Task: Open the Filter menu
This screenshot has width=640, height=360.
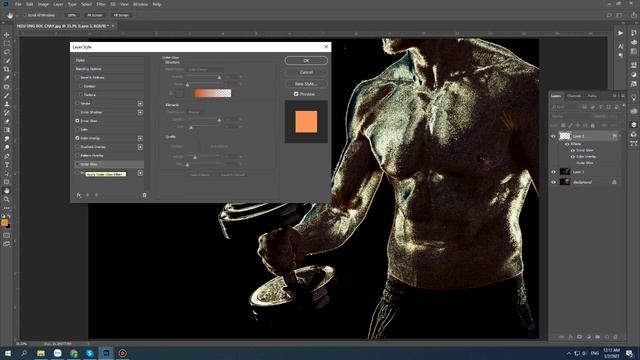Action: click(101, 4)
